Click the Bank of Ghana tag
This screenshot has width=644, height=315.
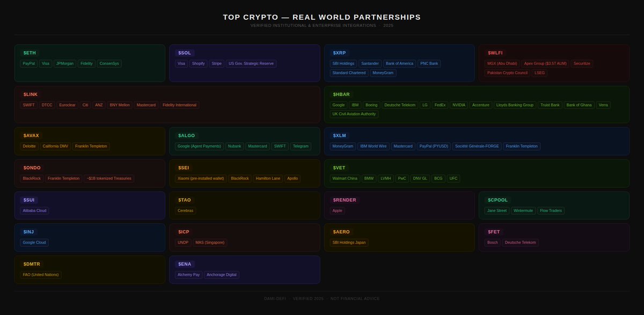tap(579, 105)
